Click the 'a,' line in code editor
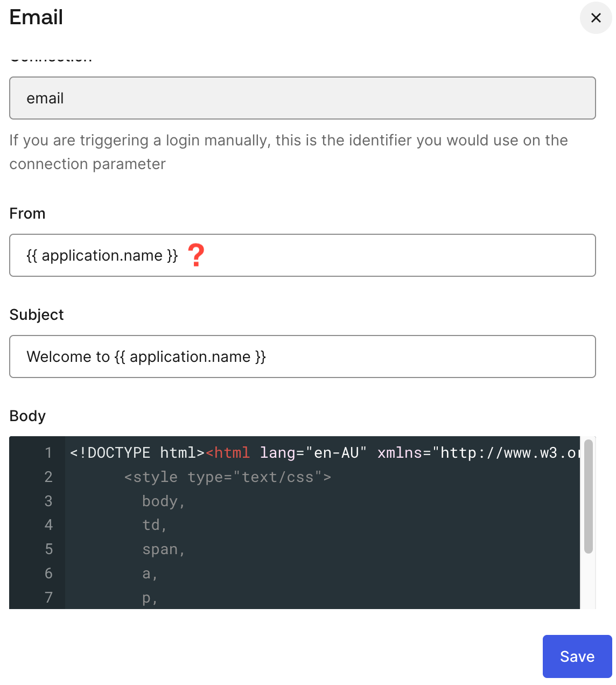Screen dimensions: 616x685 [x=150, y=574]
